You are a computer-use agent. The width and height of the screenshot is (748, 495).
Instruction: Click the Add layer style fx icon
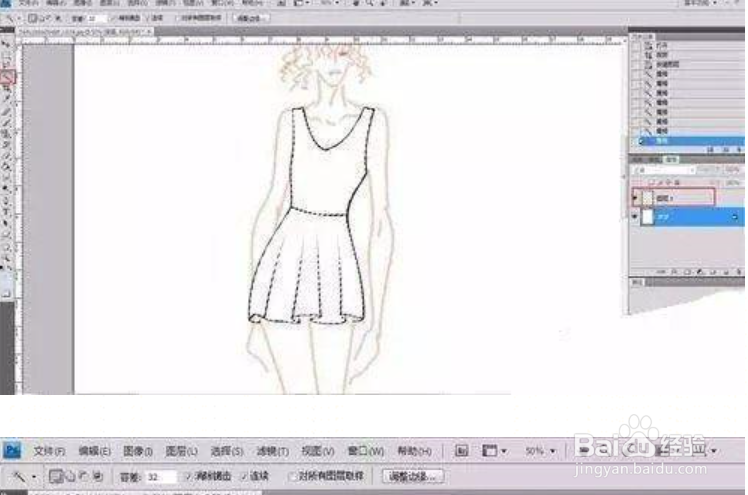(x=675, y=272)
